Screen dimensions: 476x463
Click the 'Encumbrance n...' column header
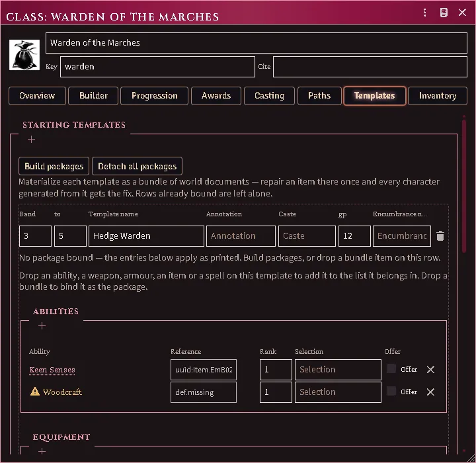(400, 214)
